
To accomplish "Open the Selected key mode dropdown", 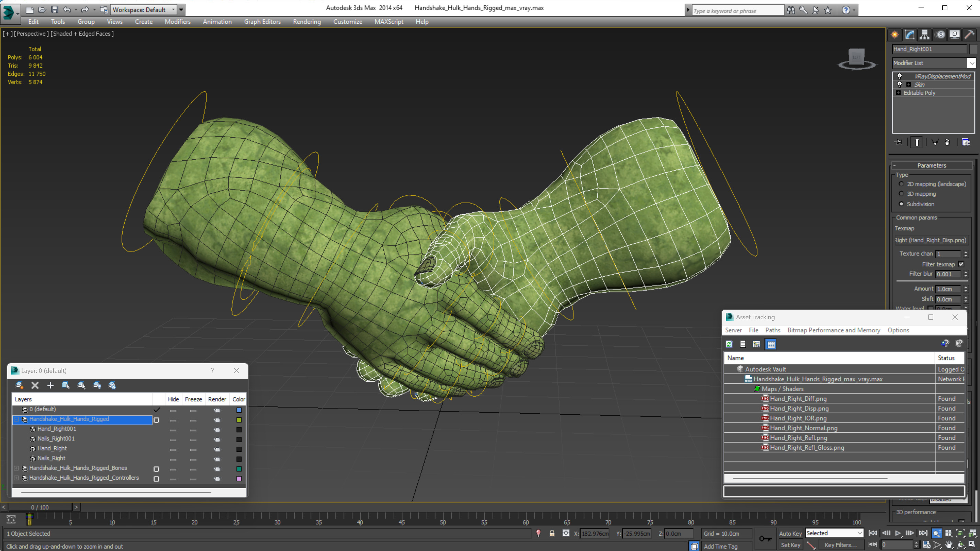I will (834, 533).
